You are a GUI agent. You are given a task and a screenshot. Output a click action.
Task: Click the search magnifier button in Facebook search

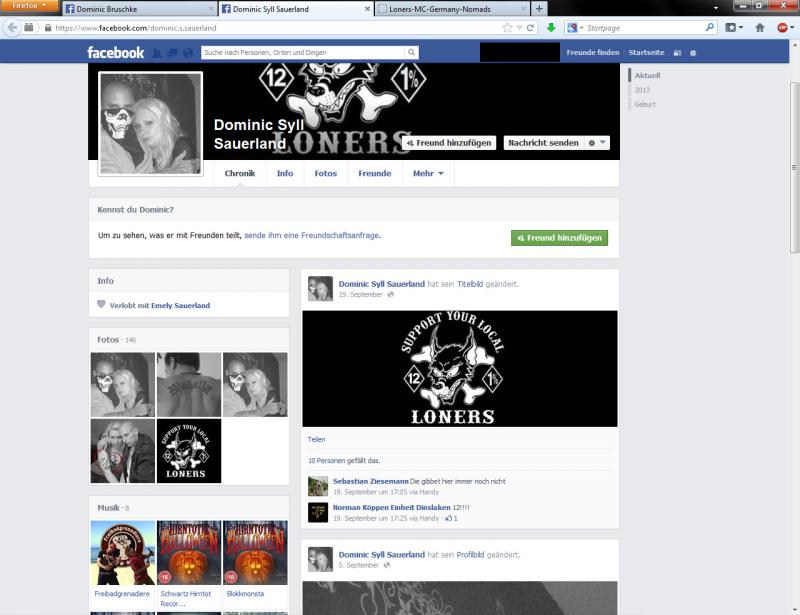click(x=411, y=52)
